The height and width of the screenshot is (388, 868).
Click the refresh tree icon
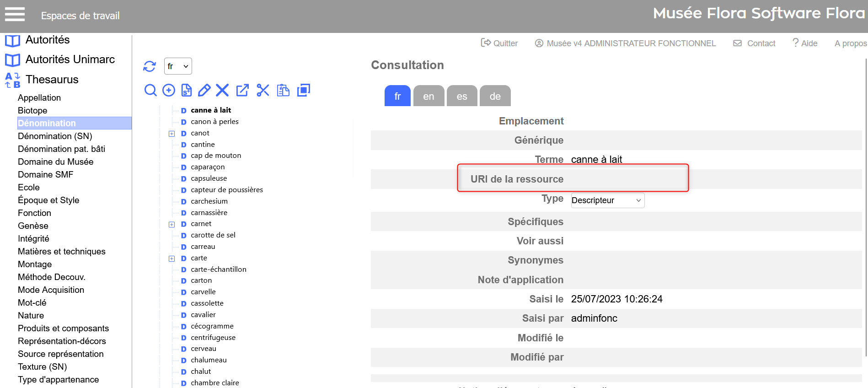tap(150, 66)
